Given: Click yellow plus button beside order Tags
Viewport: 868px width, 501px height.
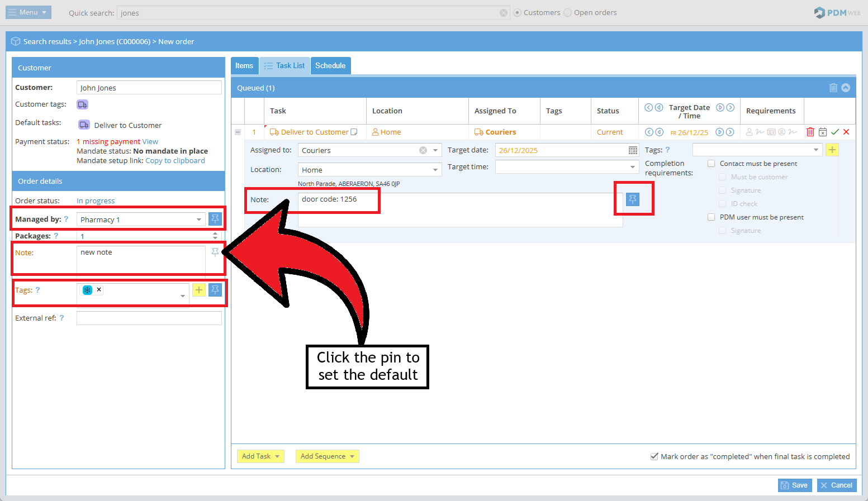Looking at the screenshot, I should point(199,290).
